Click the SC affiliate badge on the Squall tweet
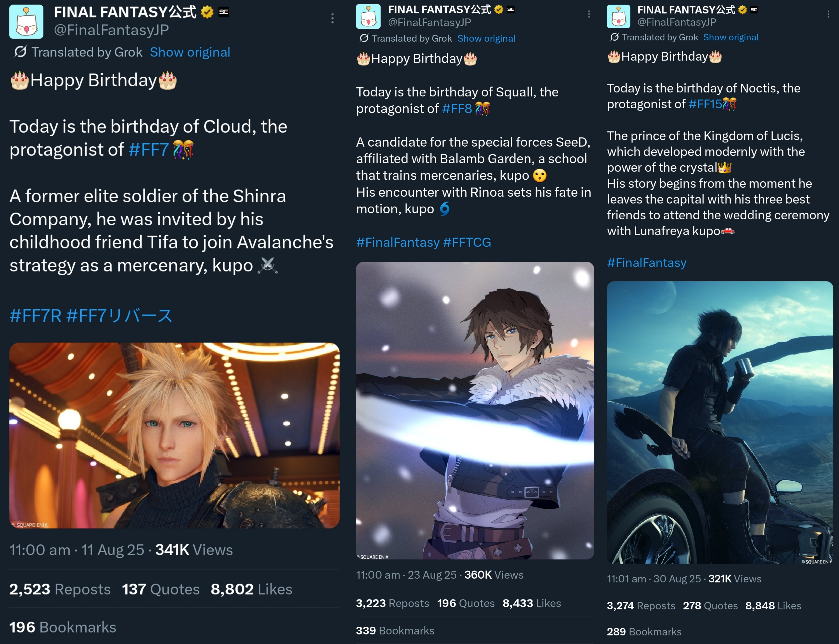Viewport: 839px width, 644px height. tap(511, 9)
